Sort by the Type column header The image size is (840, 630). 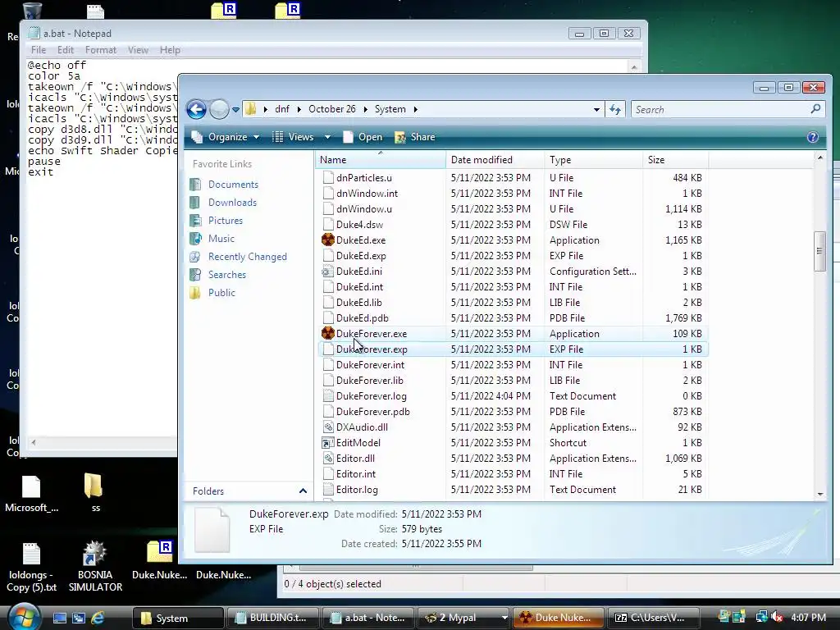coord(594,160)
